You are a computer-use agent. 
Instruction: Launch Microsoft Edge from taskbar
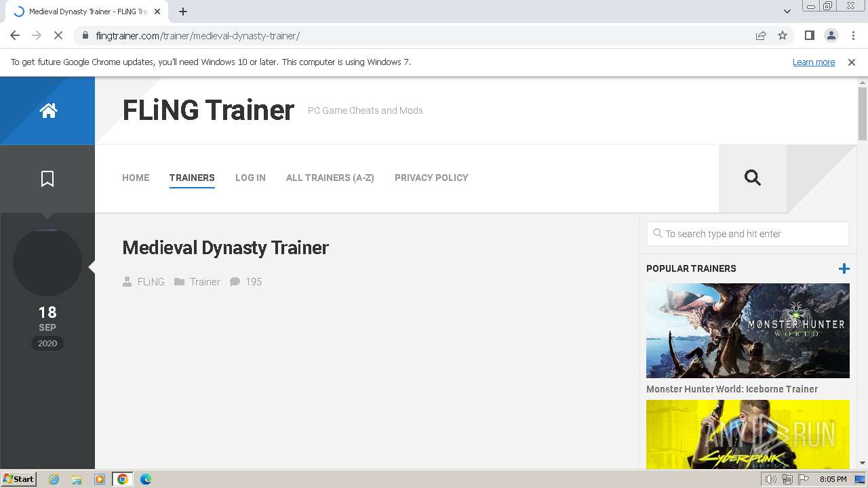(146, 479)
